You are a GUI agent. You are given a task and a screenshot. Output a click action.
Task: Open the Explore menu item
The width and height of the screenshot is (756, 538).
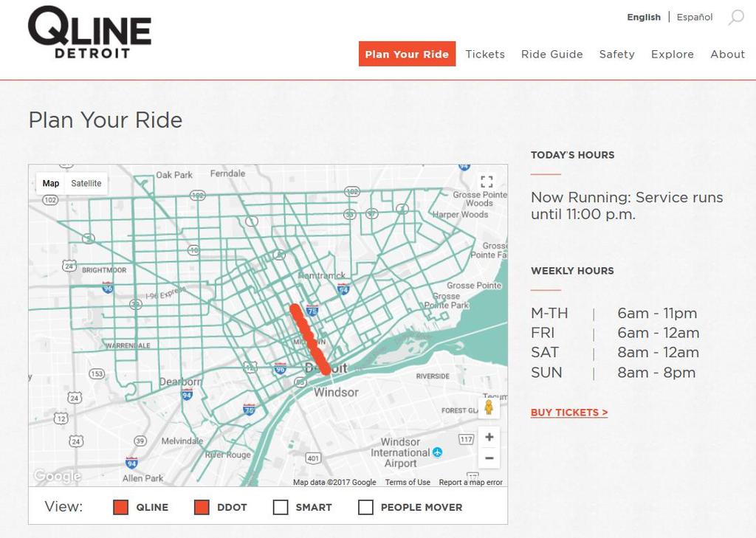click(673, 54)
